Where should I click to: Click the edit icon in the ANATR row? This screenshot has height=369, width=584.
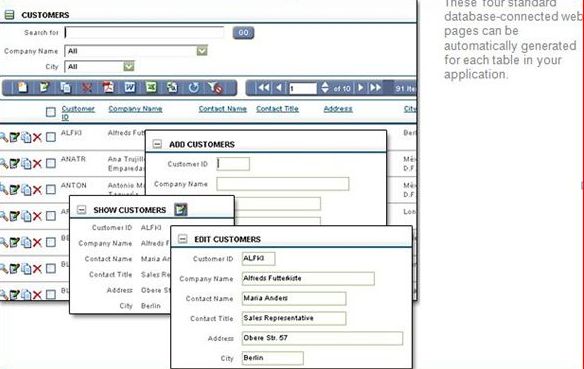tap(15, 163)
